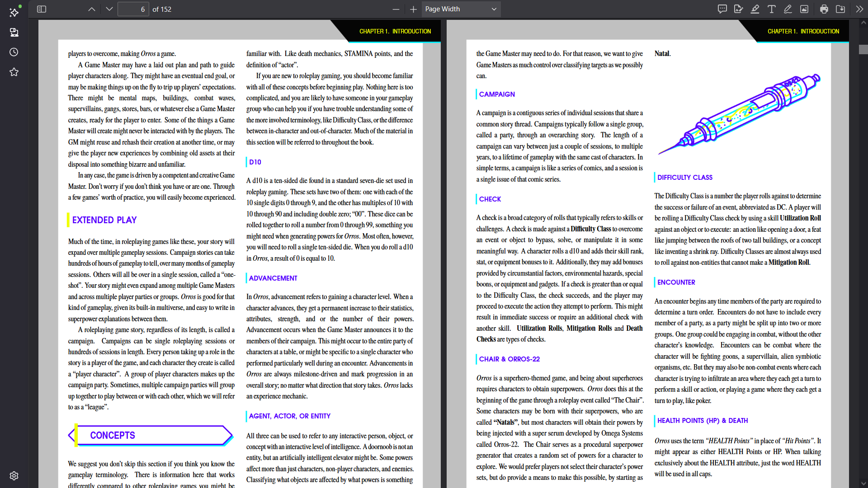Select the add image tool

coord(804,9)
